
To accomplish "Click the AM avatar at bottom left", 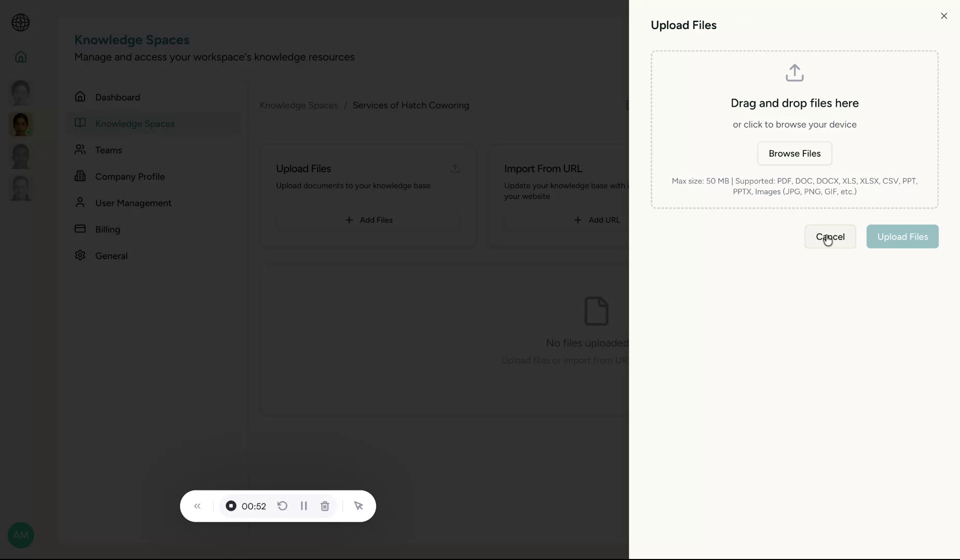I will [x=20, y=535].
